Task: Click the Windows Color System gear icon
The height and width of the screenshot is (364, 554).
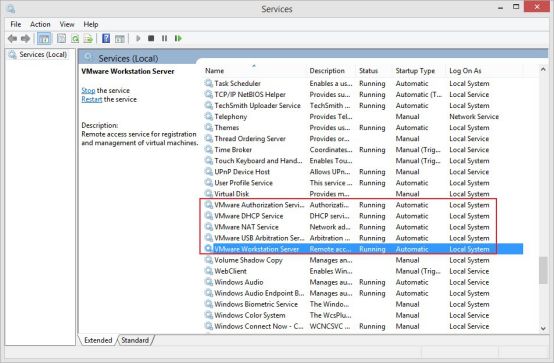Action: click(209, 315)
